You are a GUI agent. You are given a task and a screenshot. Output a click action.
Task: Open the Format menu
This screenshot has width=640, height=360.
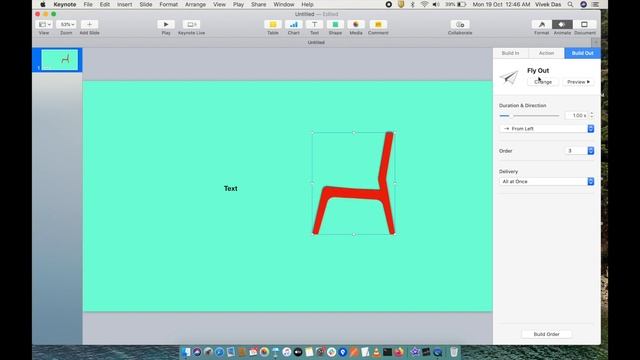169,4
